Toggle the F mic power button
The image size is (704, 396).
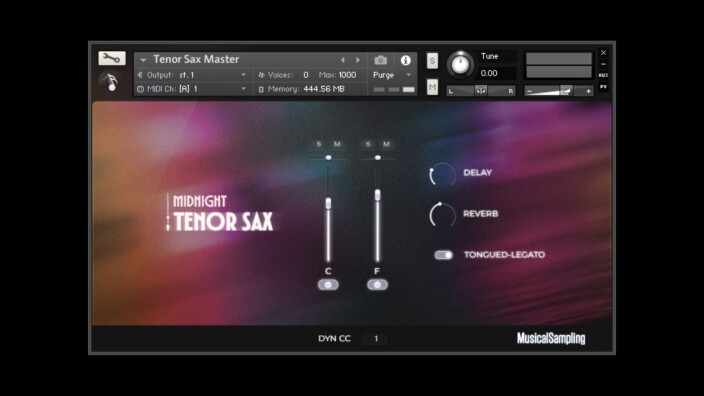coord(377,285)
